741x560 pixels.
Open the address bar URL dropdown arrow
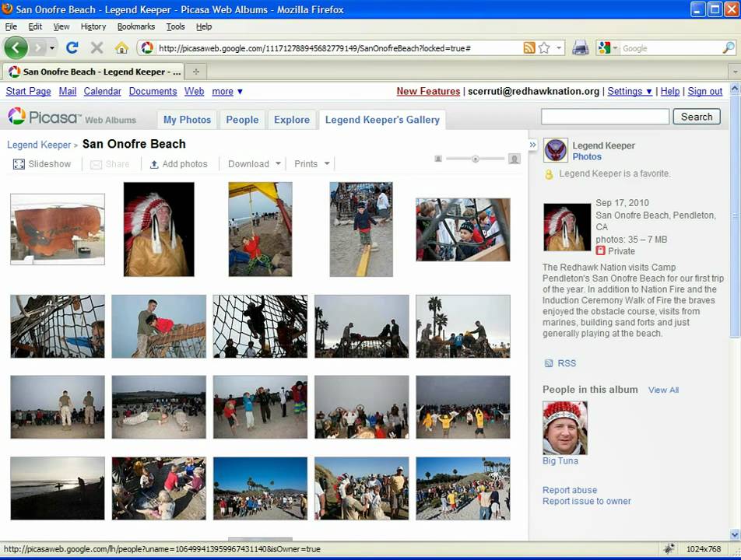coord(559,47)
